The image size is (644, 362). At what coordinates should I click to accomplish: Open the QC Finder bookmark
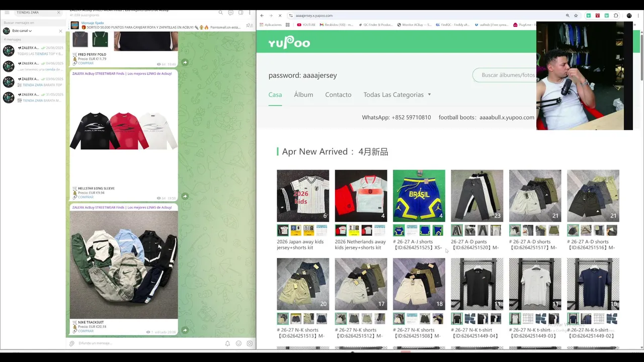click(375, 25)
